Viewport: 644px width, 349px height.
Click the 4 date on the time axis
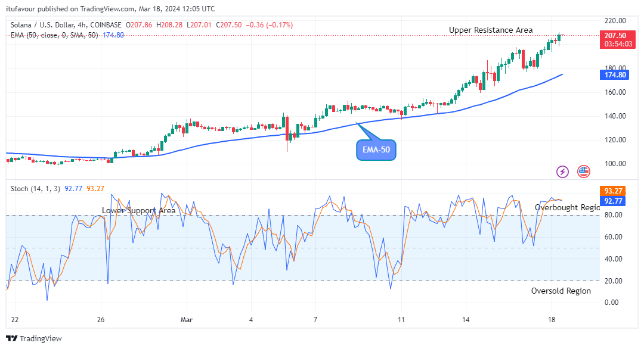point(251,320)
